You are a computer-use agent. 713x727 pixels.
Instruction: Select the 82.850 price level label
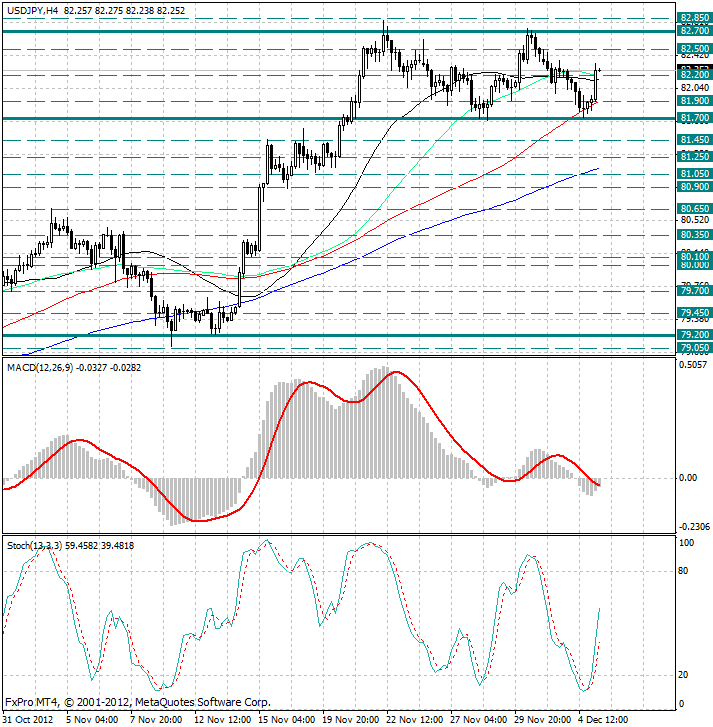coord(694,18)
